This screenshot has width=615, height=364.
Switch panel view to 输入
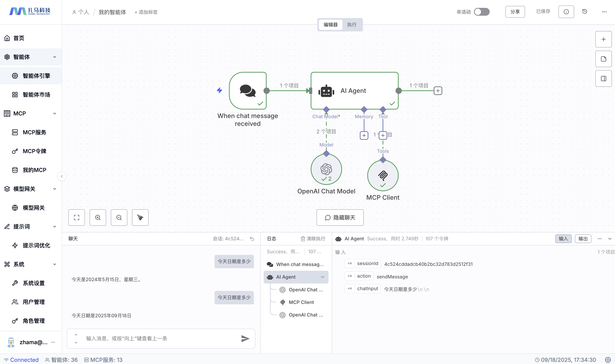click(x=563, y=239)
